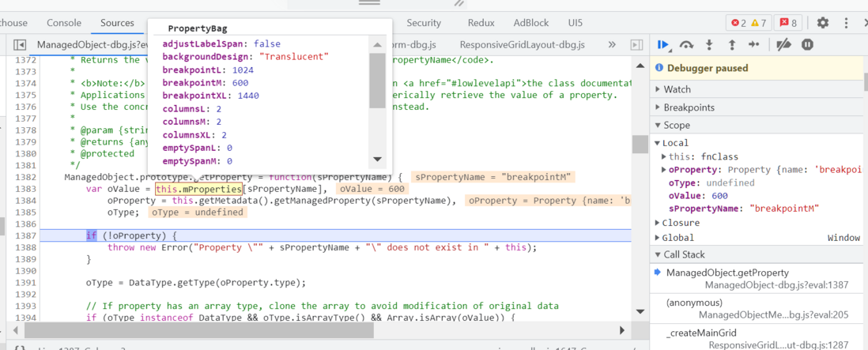Select the (anonymous) call stack frame
The width and height of the screenshot is (868, 350).
pyautogui.click(x=758, y=309)
